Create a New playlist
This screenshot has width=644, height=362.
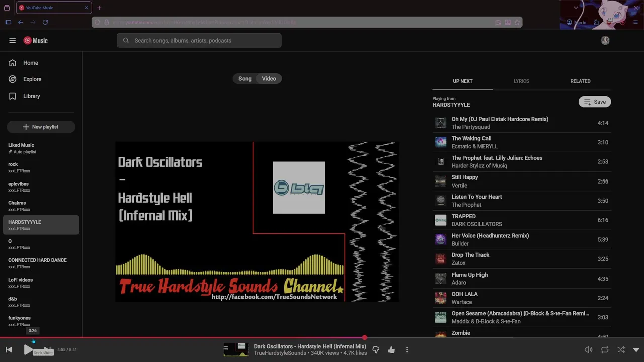(41, 127)
